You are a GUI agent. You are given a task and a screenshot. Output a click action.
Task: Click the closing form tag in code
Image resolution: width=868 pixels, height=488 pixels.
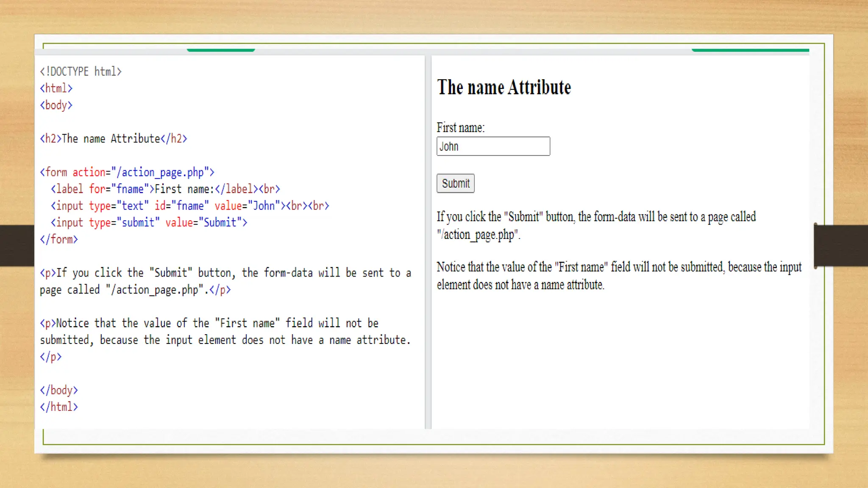coord(59,239)
